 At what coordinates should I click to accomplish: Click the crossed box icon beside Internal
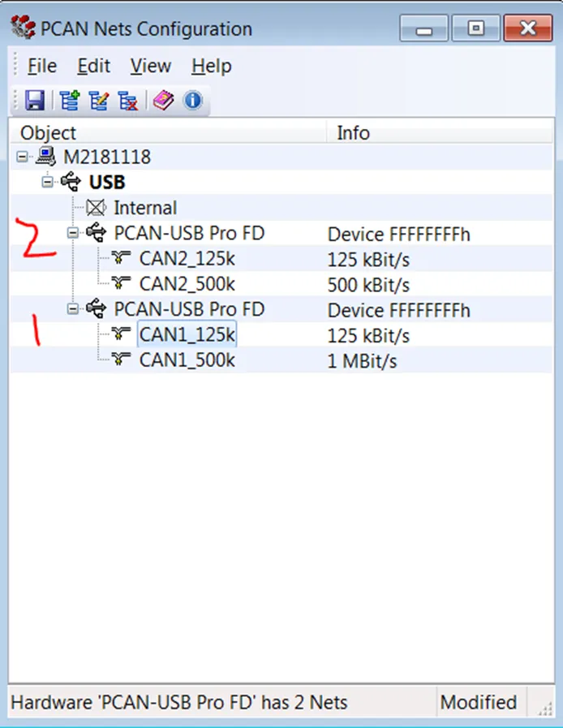(96, 208)
